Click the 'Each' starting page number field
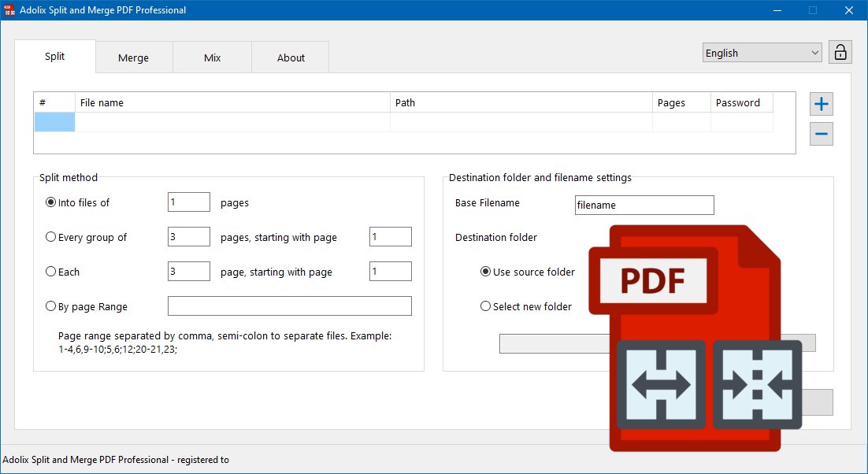The image size is (868, 474). [391, 272]
